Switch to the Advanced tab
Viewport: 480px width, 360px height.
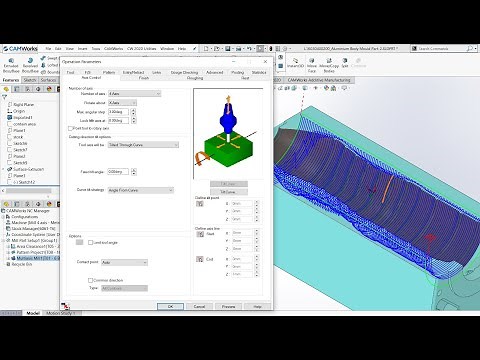click(214, 72)
